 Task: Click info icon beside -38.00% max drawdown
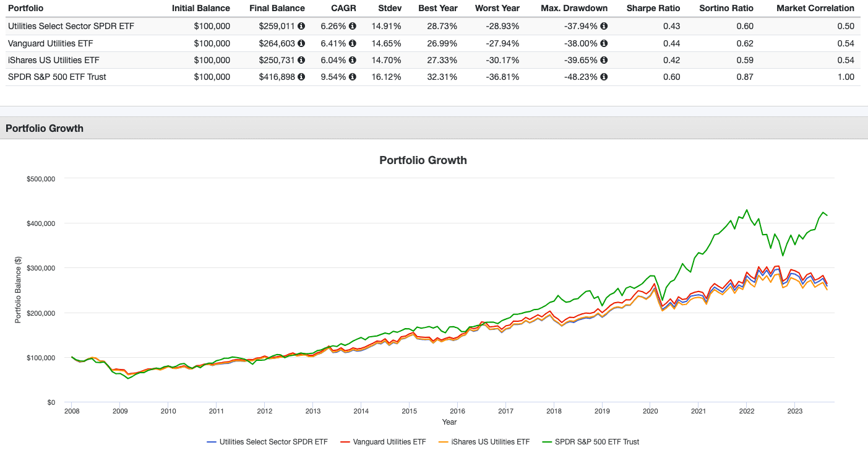point(604,43)
